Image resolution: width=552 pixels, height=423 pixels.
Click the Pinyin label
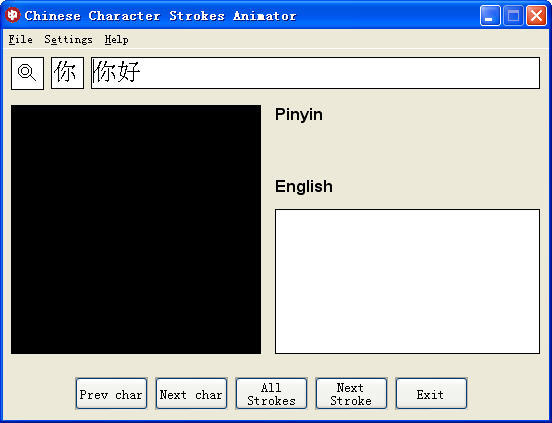coord(299,115)
